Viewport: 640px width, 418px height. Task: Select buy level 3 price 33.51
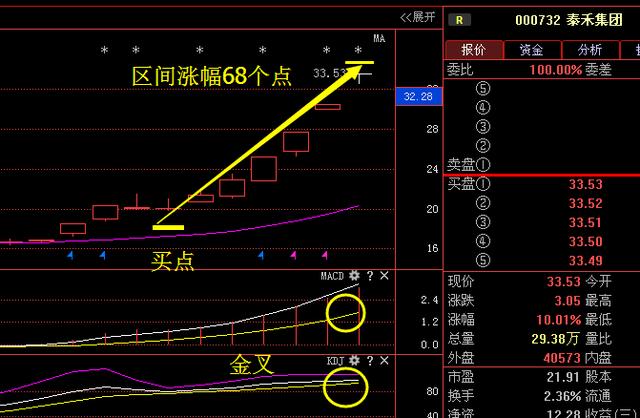586,222
